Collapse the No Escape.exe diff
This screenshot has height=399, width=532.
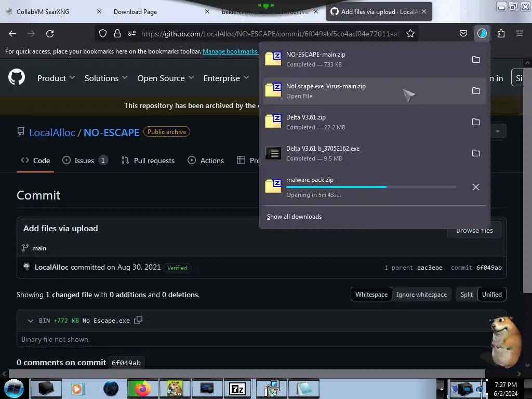30,321
